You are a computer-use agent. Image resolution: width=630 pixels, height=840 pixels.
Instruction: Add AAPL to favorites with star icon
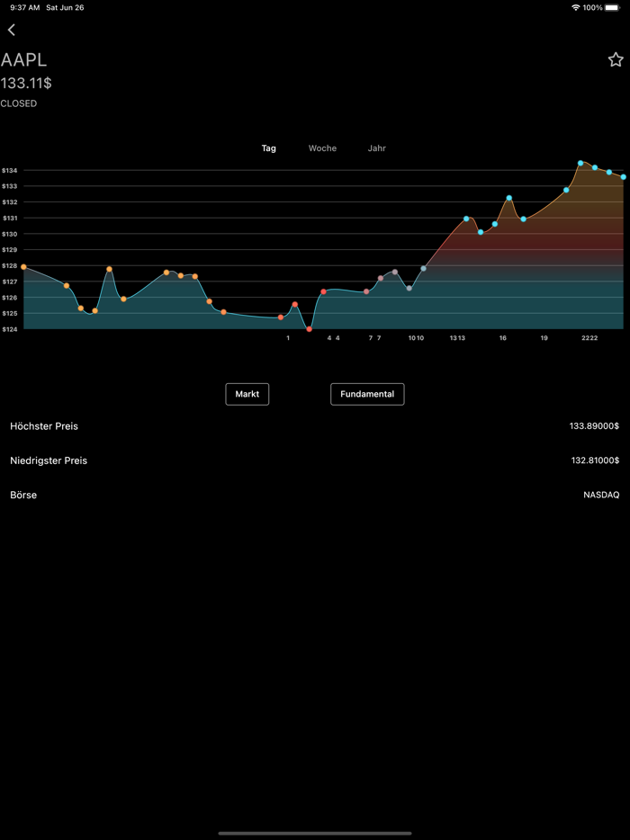(x=616, y=59)
